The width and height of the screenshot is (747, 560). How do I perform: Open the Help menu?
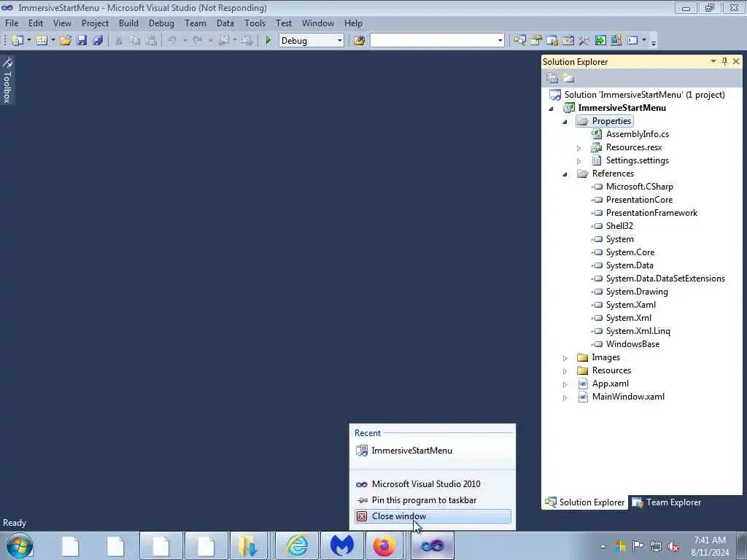[x=353, y=23]
